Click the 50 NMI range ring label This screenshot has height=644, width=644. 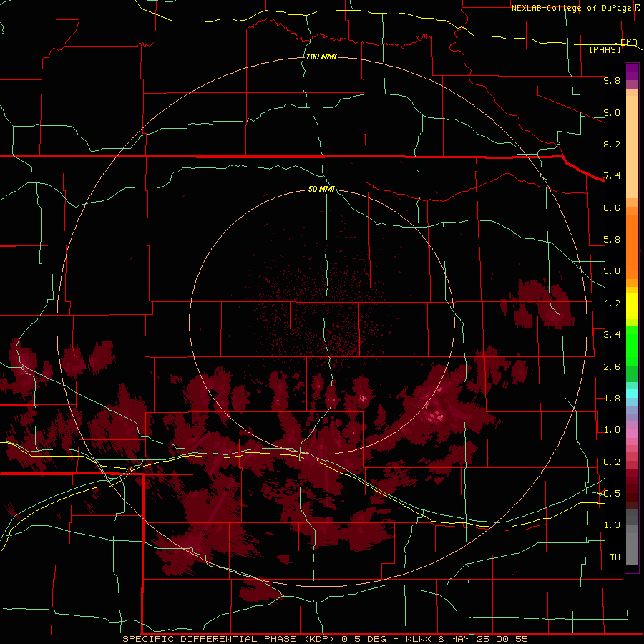click(x=321, y=189)
